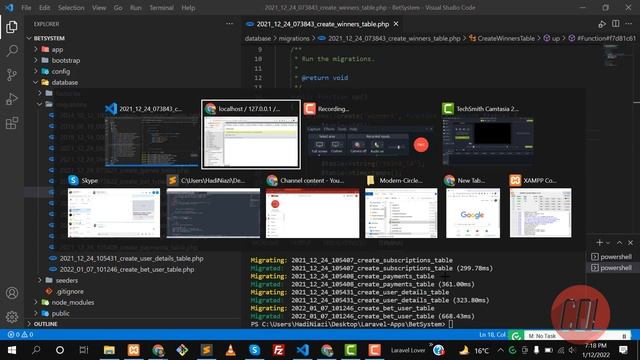The image size is (640, 360).
Task: Open Sublime Text from taskbar
Action: coord(207,350)
